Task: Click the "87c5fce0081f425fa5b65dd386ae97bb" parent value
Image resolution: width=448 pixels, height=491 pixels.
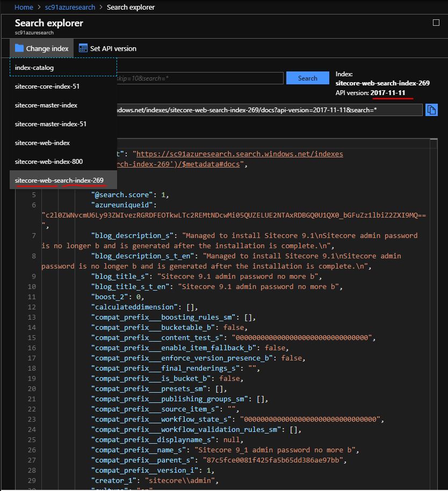Action: pyautogui.click(x=273, y=460)
